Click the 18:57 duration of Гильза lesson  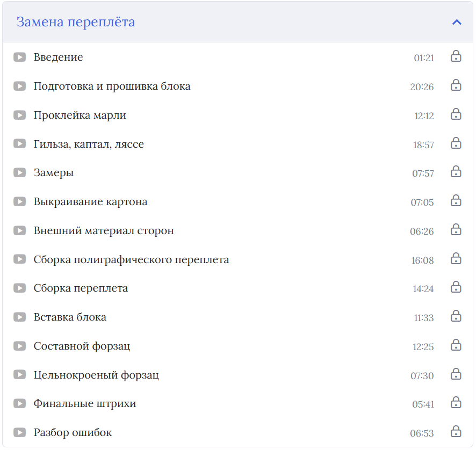point(423,144)
